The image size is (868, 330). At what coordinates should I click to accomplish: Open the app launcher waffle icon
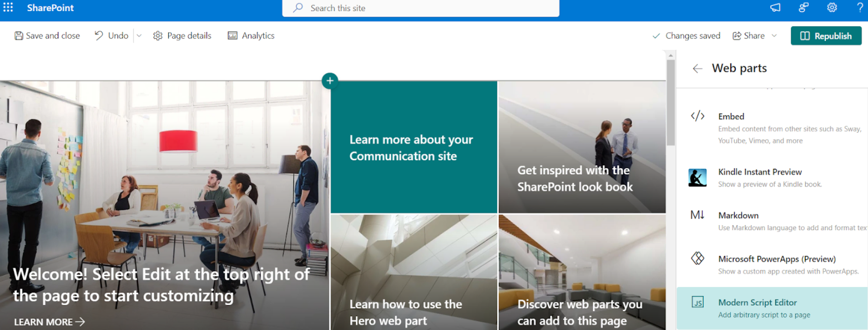pos(8,8)
